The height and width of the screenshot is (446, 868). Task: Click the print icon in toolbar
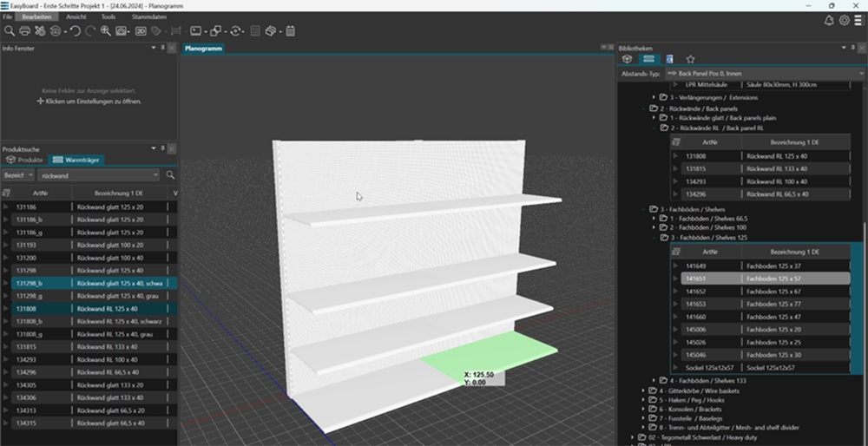(25, 31)
